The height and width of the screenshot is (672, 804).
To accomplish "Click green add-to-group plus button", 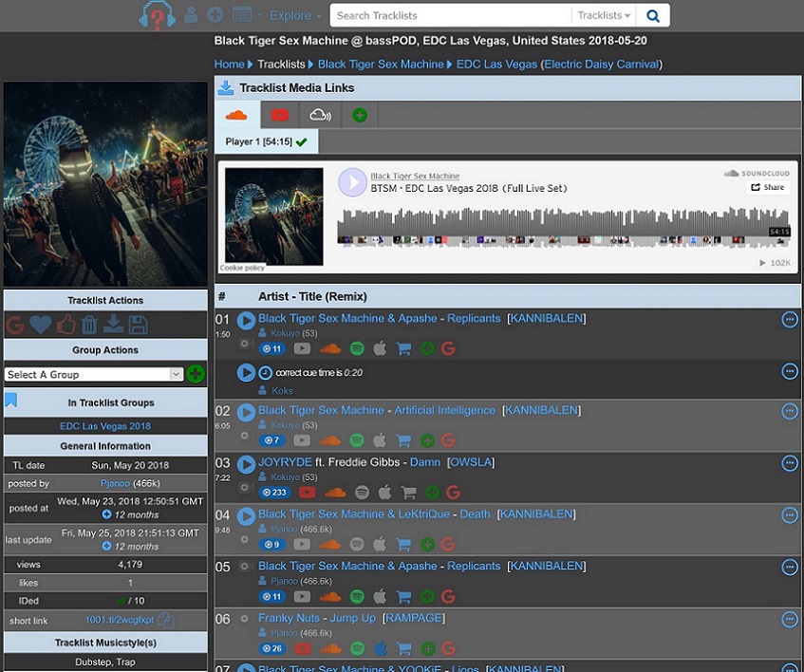I will 196,374.
